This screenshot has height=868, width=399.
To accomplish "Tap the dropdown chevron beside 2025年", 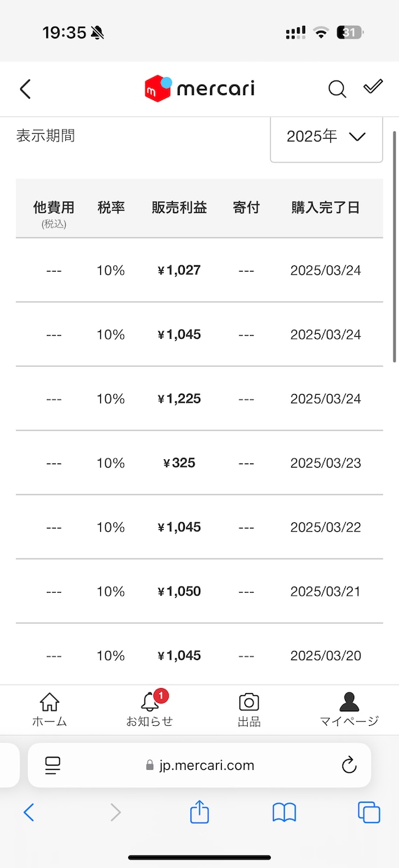I will point(357,137).
